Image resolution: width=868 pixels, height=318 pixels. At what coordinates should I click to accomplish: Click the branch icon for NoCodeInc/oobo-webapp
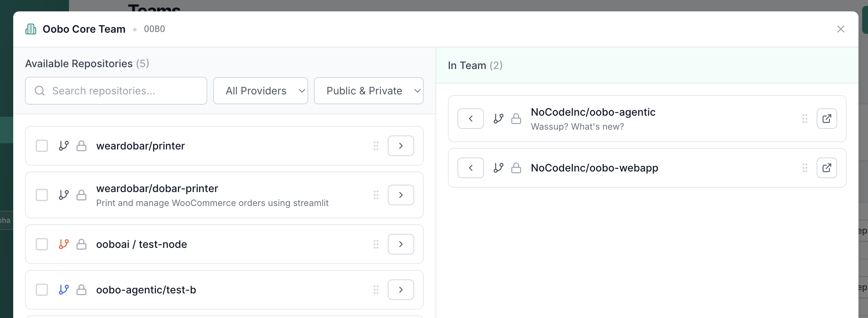[x=499, y=168]
